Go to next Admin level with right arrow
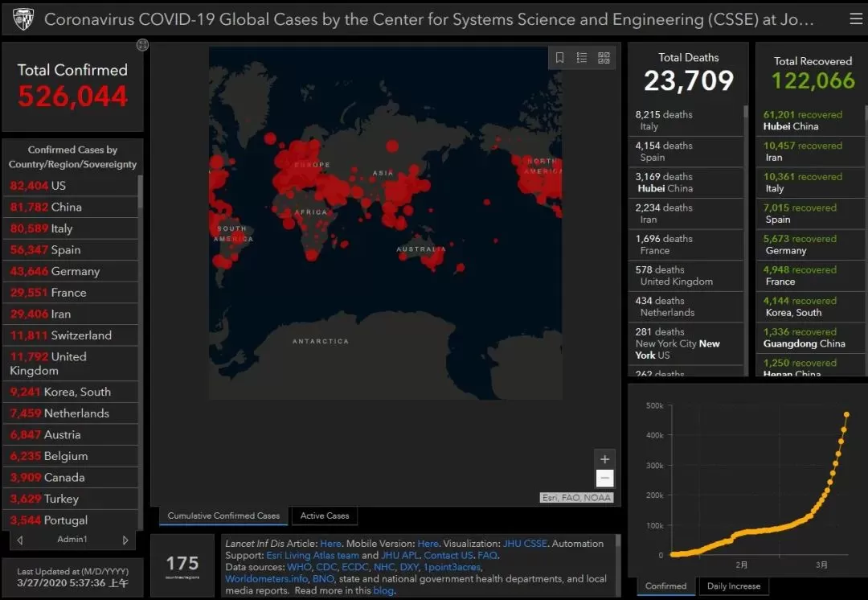This screenshot has width=868, height=600. tap(125, 540)
